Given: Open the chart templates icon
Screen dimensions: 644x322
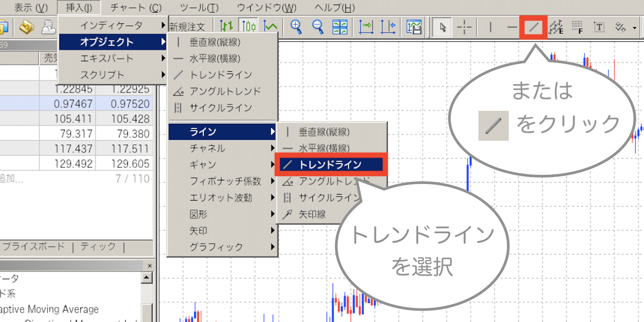Looking at the screenshot, I should pyautogui.click(x=414, y=27).
